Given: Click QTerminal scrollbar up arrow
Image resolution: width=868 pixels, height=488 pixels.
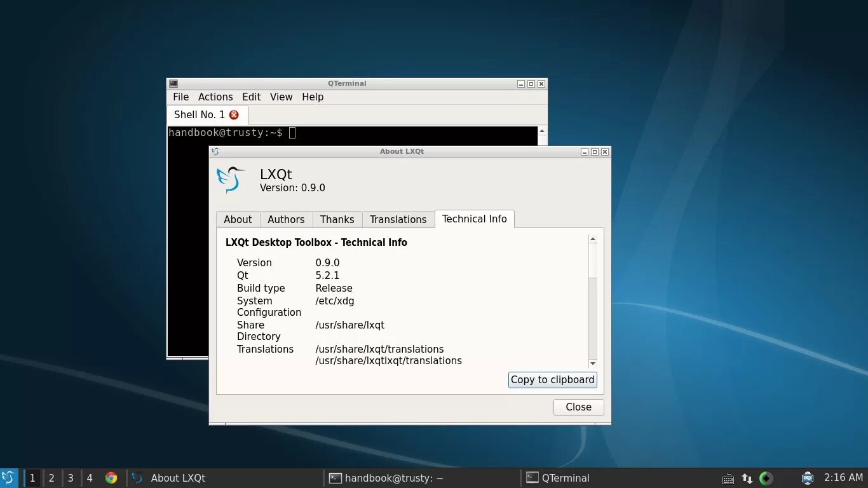Looking at the screenshot, I should coord(542,131).
